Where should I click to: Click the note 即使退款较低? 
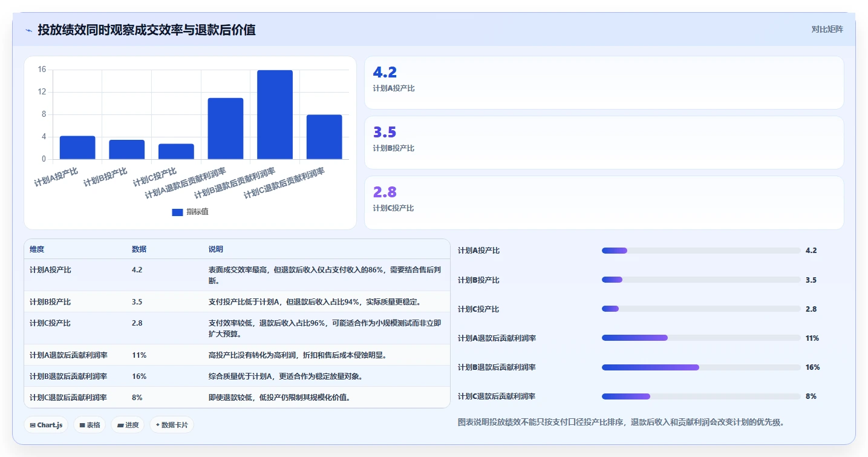(279, 398)
